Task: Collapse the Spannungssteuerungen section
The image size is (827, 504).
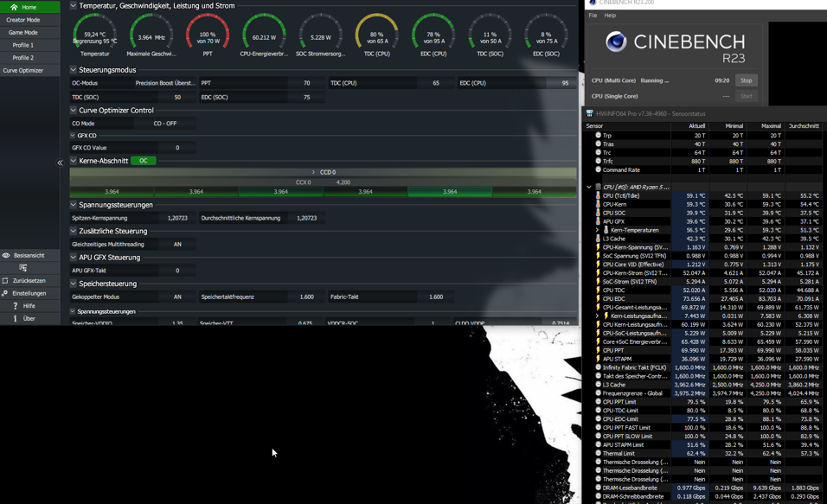Action: pos(74,205)
